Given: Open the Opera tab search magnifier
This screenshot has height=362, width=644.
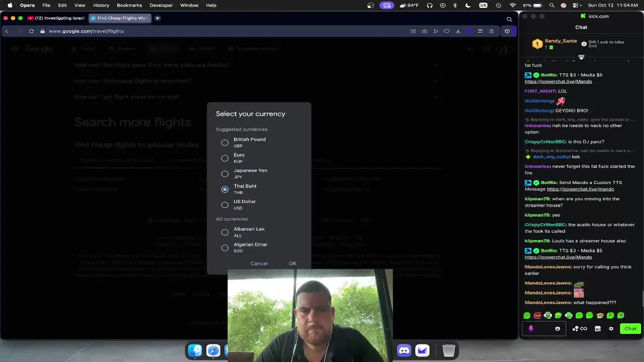Looking at the screenshot, I should [509, 19].
